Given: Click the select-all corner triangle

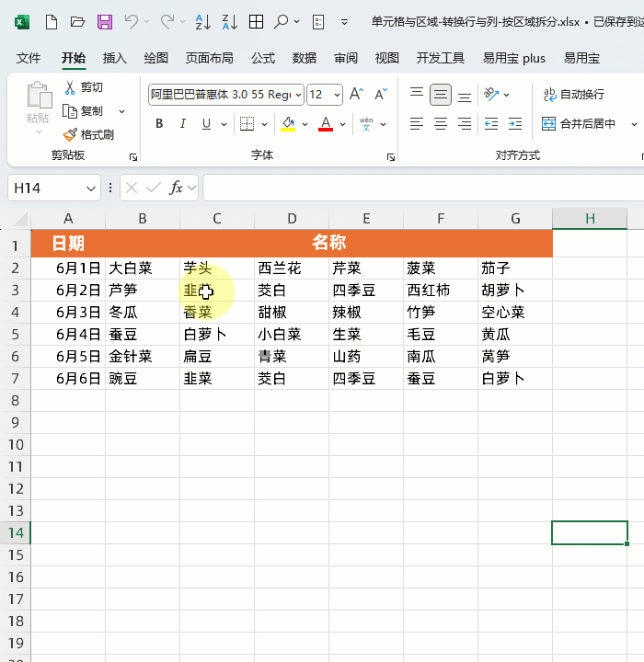Looking at the screenshot, I should (x=19, y=219).
